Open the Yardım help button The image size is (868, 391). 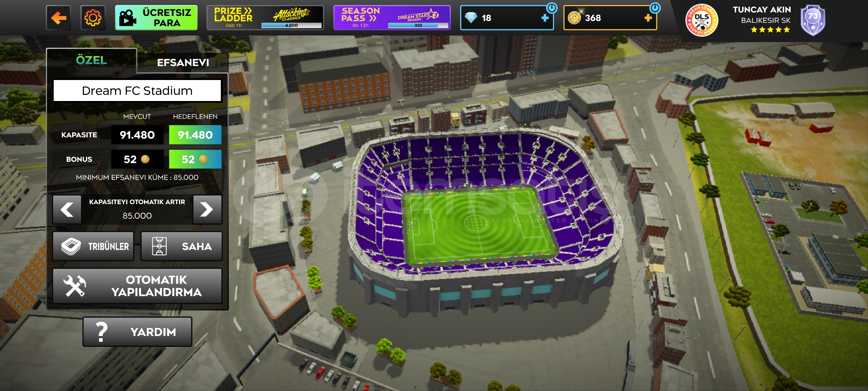coord(137,332)
